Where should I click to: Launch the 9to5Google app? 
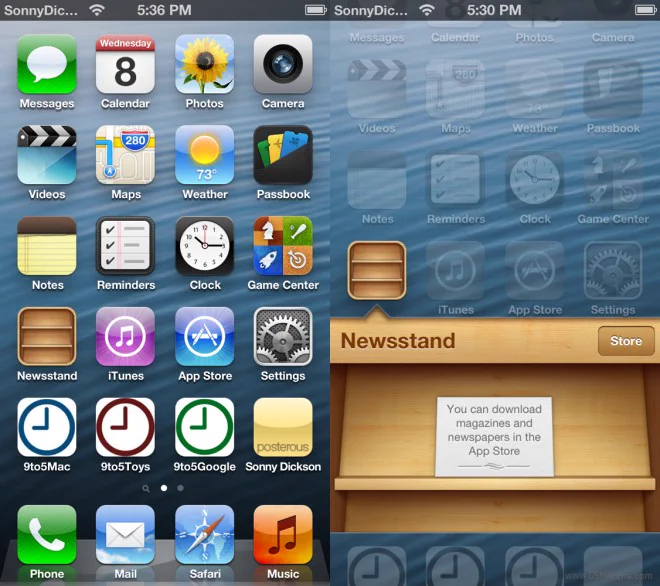tap(205, 427)
